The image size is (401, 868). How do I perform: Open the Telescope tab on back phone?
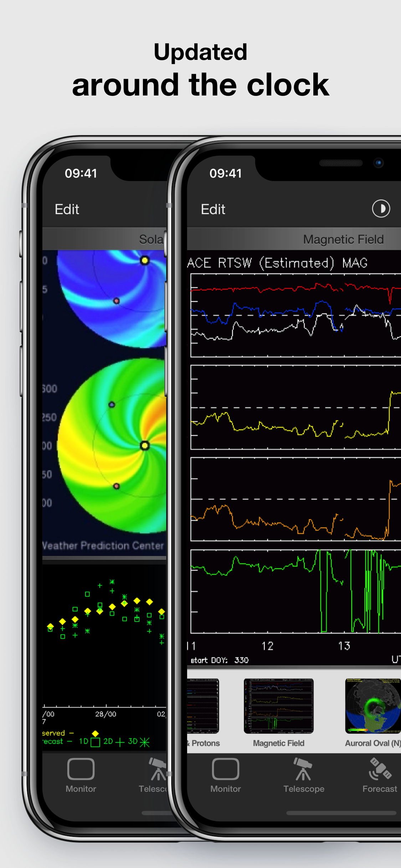tap(153, 775)
